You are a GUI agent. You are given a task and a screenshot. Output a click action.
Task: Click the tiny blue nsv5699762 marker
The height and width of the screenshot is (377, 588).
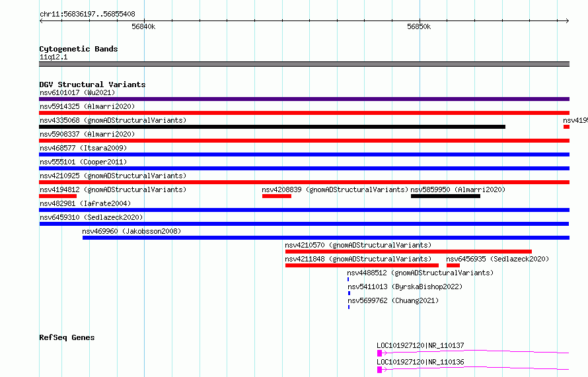tap(349, 307)
